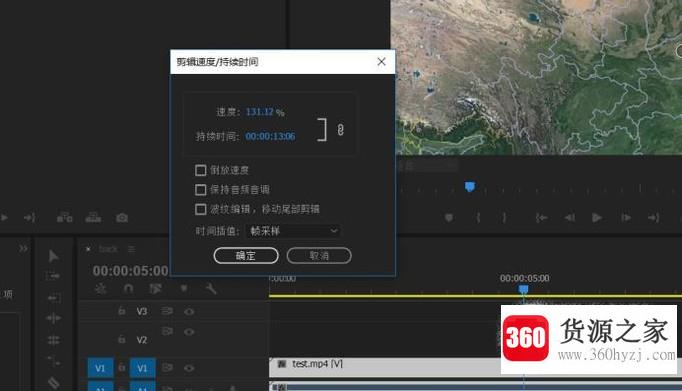Toggle V3 track output eye
The width and height of the screenshot is (682, 391).
189,311
